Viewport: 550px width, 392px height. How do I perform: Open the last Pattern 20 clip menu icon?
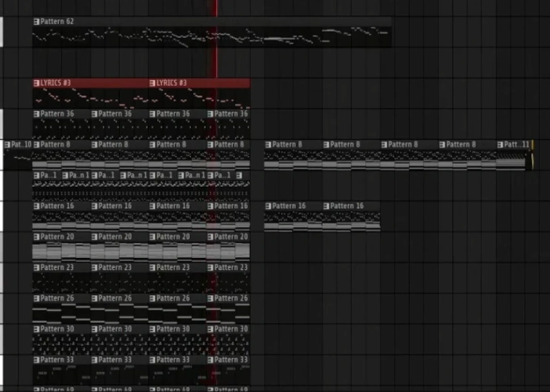[210, 237]
